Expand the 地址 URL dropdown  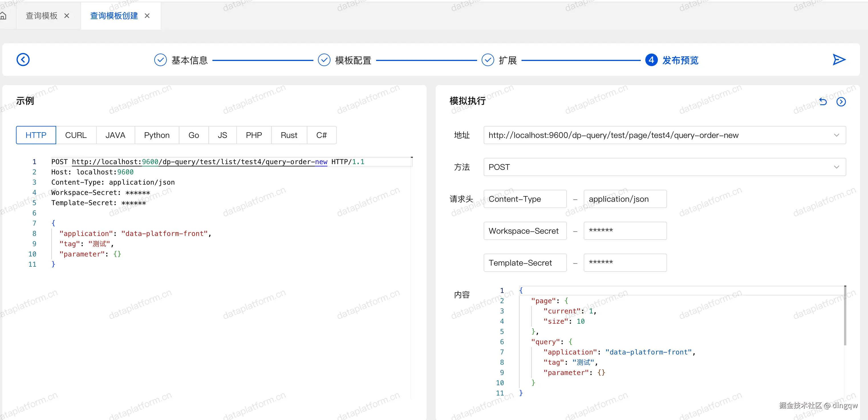click(x=836, y=135)
